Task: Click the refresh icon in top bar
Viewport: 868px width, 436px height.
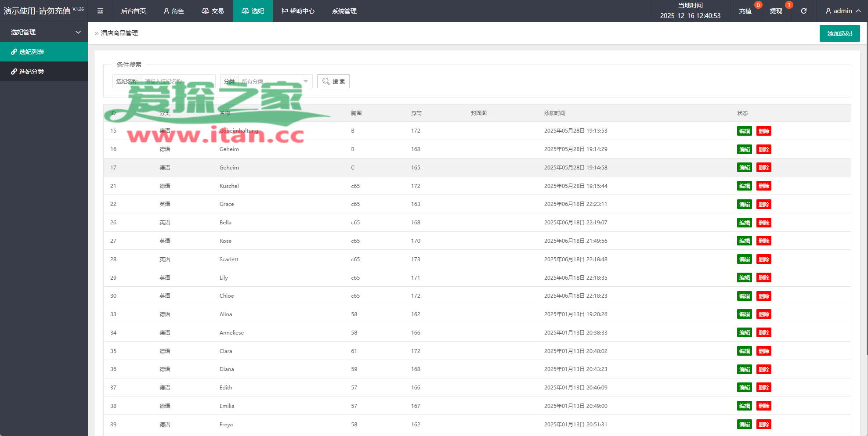Action: coord(803,11)
